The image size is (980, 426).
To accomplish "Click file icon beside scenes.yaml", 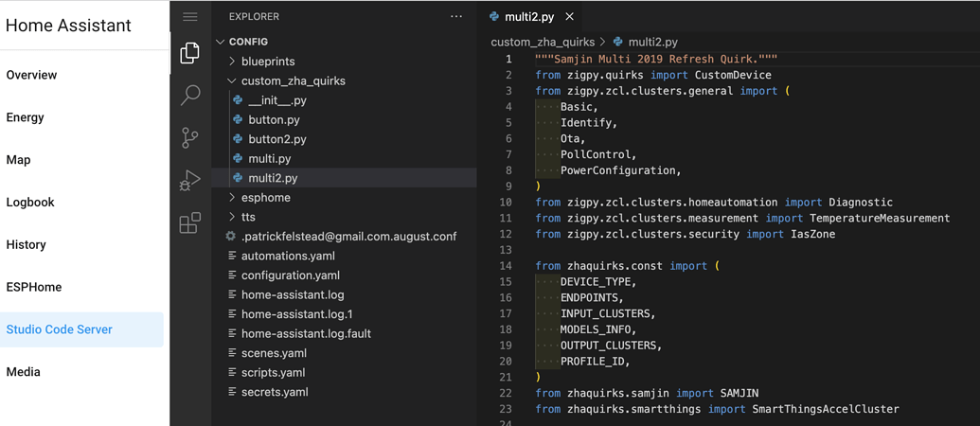I will tap(233, 353).
